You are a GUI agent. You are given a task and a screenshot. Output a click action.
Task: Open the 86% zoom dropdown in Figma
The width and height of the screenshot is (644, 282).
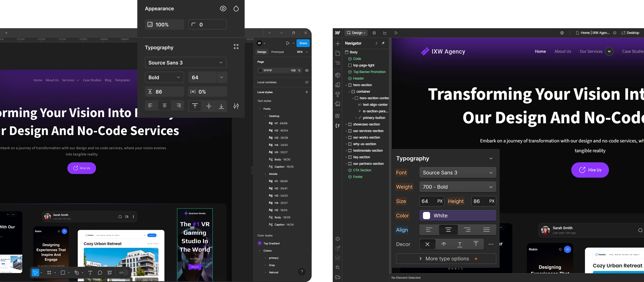[x=302, y=52]
